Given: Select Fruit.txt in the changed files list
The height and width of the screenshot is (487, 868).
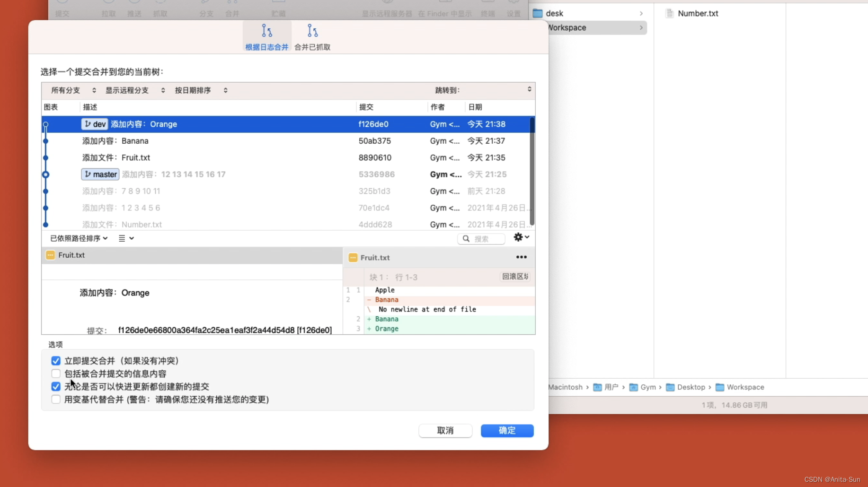Looking at the screenshot, I should pyautogui.click(x=192, y=255).
